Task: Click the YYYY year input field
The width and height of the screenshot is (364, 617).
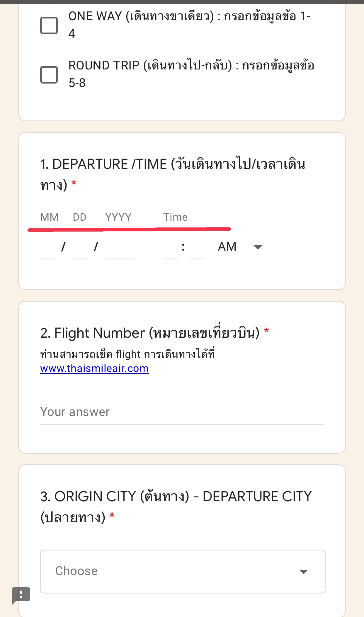Action: coord(120,248)
